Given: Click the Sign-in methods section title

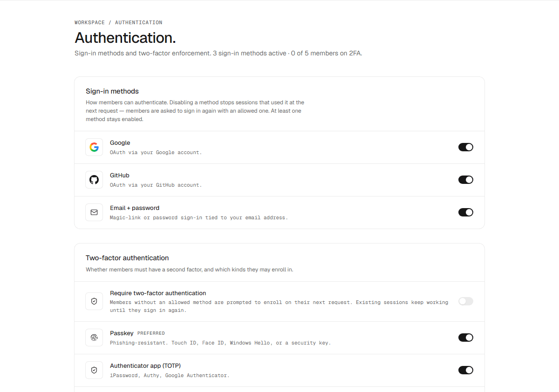Looking at the screenshot, I should (112, 91).
